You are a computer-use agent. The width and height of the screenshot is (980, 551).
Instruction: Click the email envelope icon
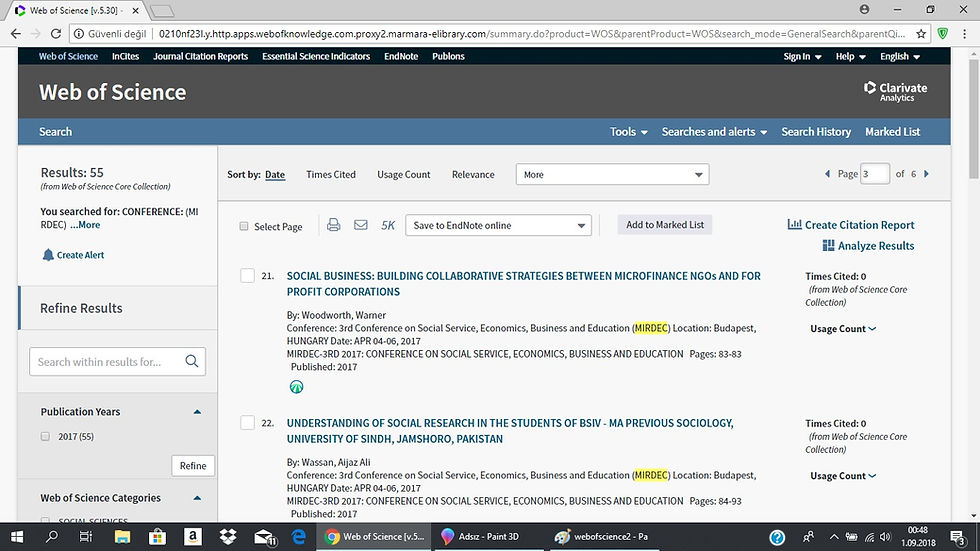[361, 225]
